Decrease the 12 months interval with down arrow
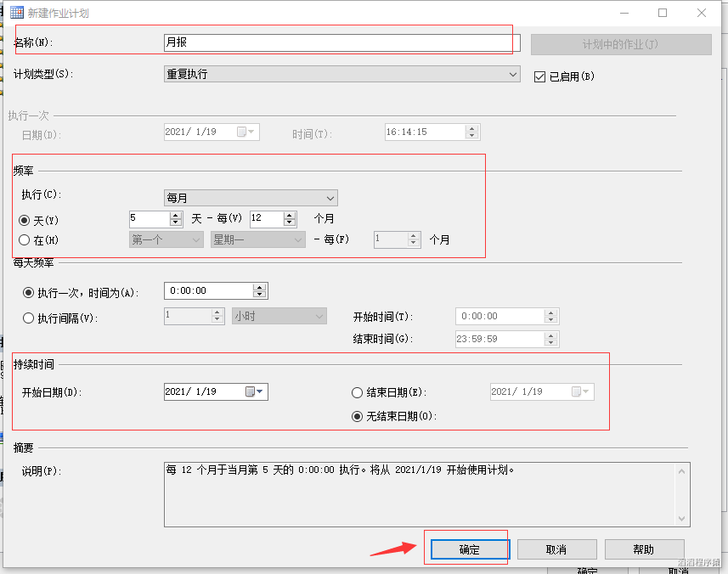728x574 pixels. click(290, 222)
